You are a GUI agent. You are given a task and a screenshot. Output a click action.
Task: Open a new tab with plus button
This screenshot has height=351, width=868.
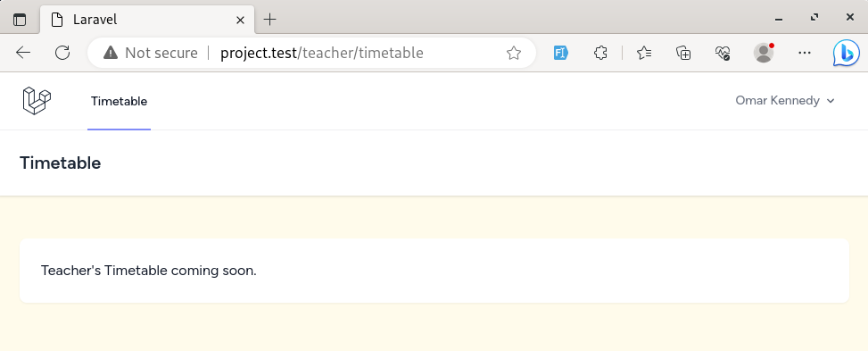coord(269,20)
